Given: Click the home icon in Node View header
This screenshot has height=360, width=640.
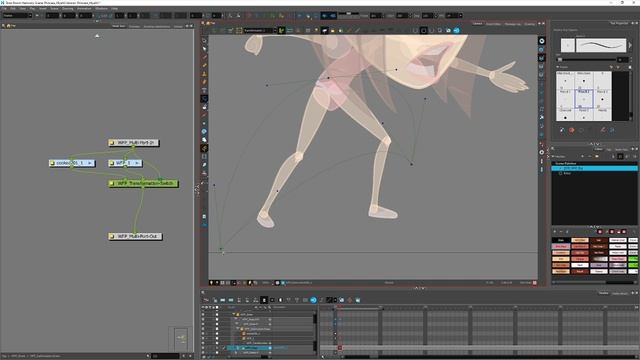Looking at the screenshot, I should (x=9, y=26).
